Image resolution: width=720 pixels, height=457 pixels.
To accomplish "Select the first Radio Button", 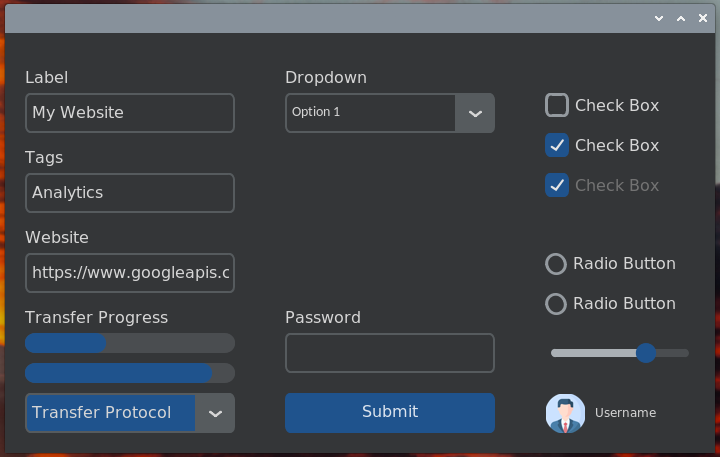I will point(556,264).
